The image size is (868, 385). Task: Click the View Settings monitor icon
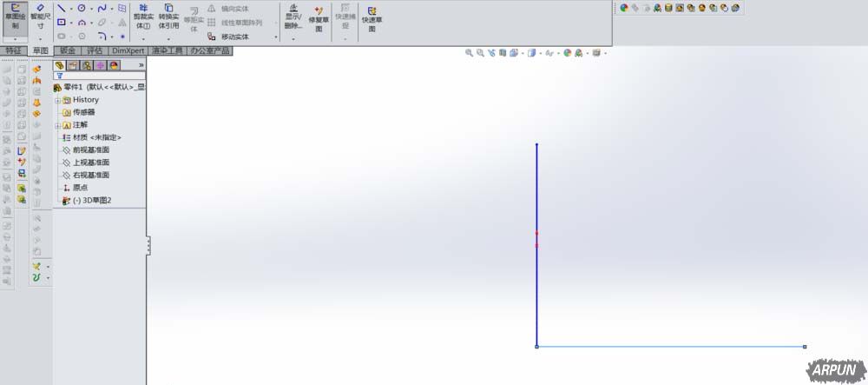(596, 53)
